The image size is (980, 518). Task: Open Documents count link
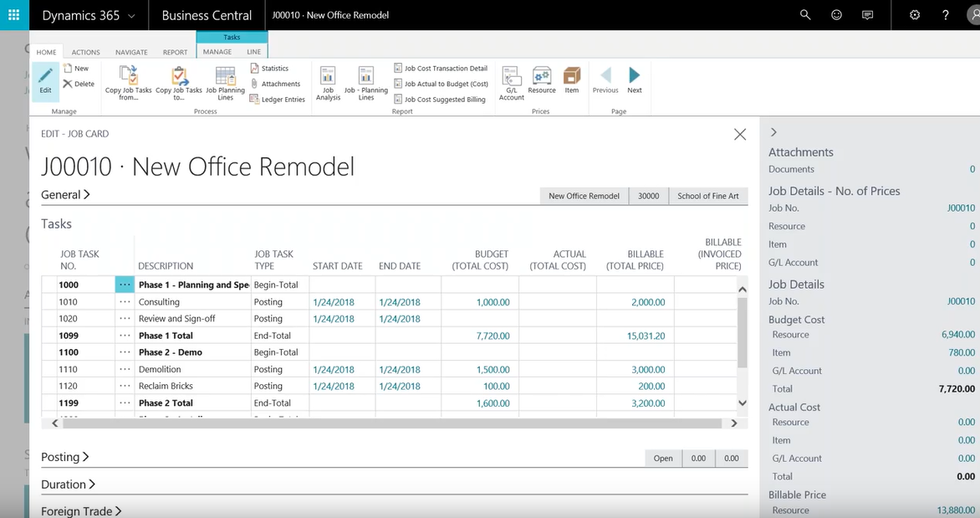coord(972,169)
